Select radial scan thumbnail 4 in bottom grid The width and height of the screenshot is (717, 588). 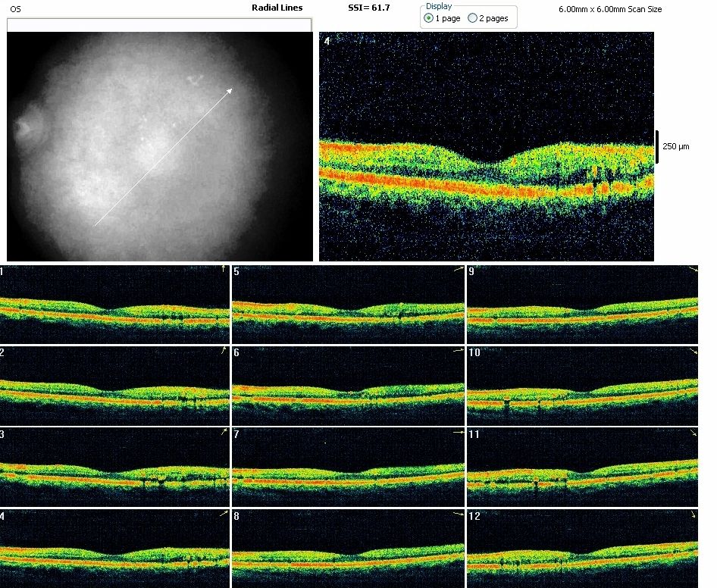pos(114,549)
